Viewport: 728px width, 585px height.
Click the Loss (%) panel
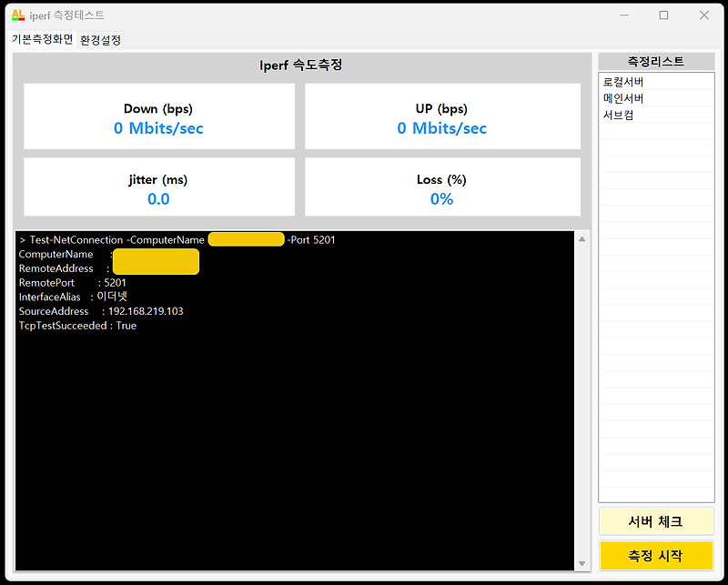click(442, 187)
